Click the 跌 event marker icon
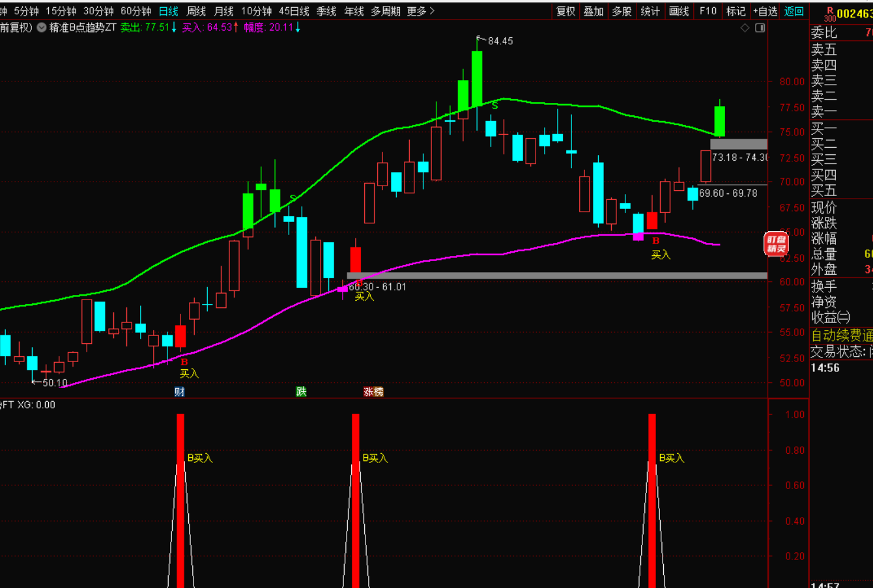Viewport: 873px width, 588px height. click(x=301, y=391)
